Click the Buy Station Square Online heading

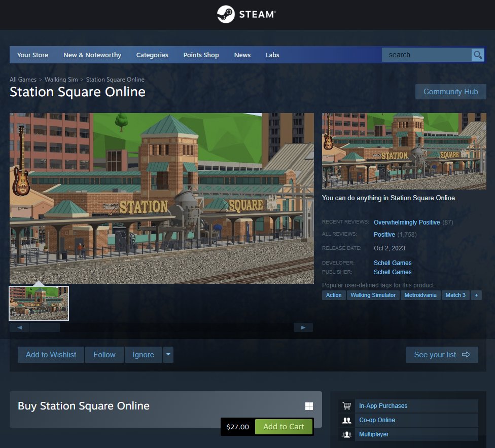(84, 406)
